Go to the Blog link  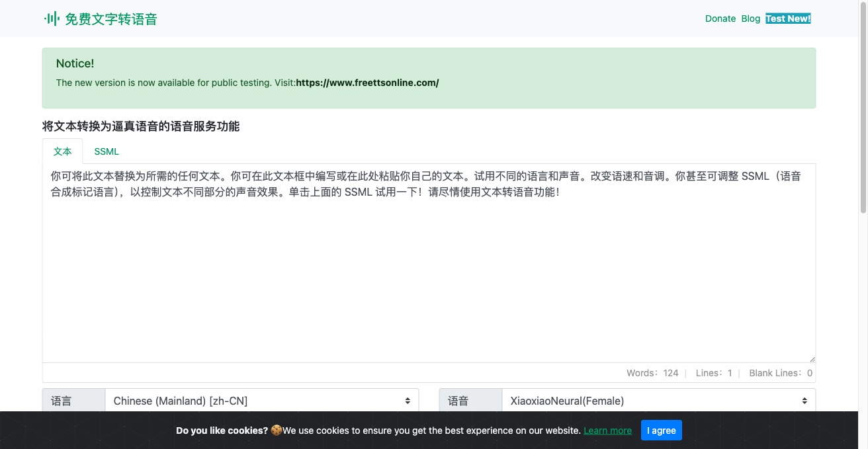[750, 19]
